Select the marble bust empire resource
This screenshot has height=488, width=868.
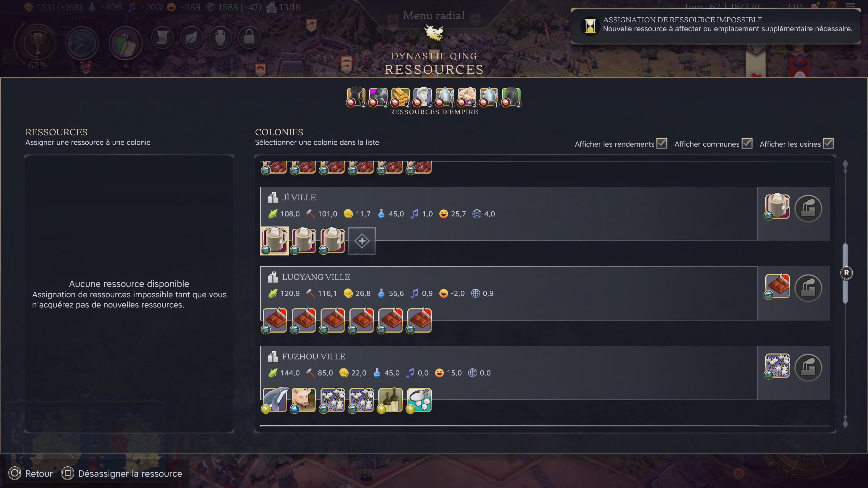point(422,97)
